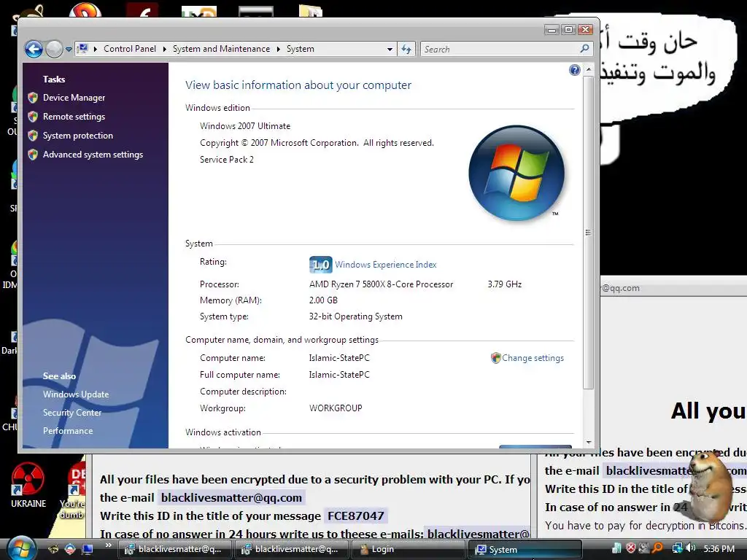The image size is (747, 560).
Task: Open Help with the question mark icon
Action: pos(575,70)
